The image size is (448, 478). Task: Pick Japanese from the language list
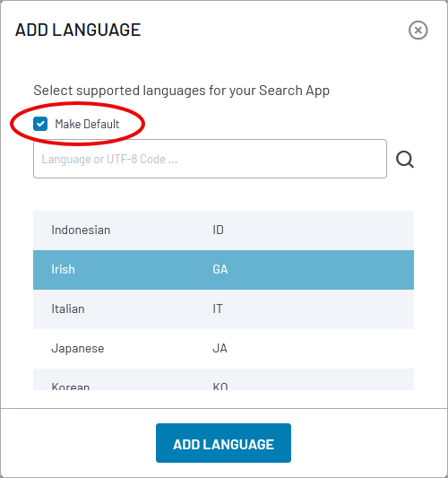coord(223,349)
